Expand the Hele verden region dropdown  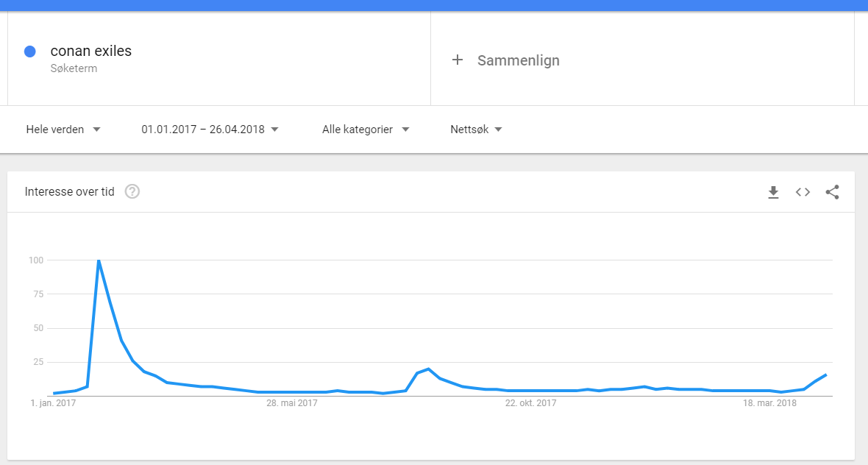pyautogui.click(x=63, y=129)
